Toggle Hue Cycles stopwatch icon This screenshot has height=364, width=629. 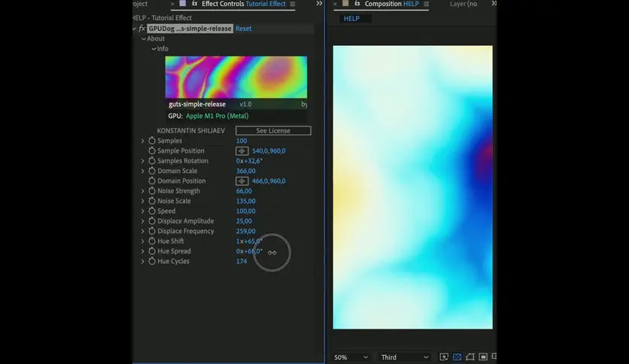(x=152, y=261)
